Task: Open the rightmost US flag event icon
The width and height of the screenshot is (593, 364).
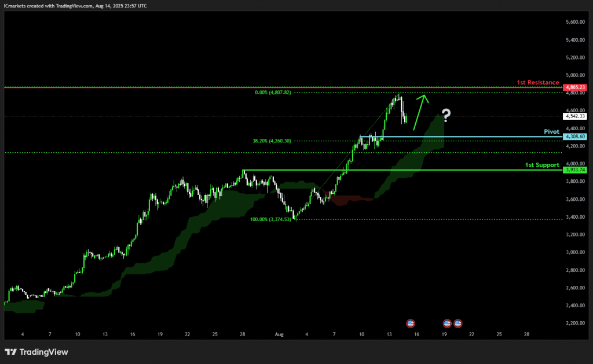Action: [458, 323]
